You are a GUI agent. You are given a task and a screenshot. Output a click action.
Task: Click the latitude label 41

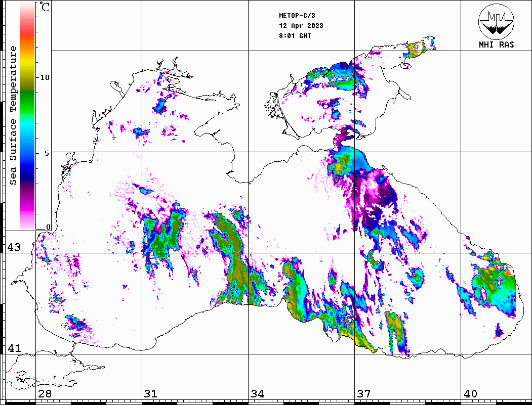tap(14, 348)
